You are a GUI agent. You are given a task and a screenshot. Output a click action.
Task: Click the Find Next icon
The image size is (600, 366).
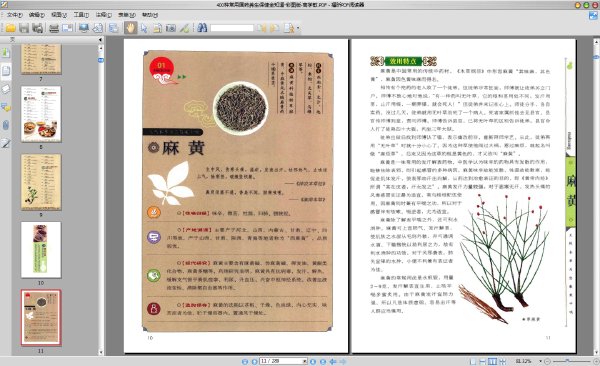tap(274, 28)
